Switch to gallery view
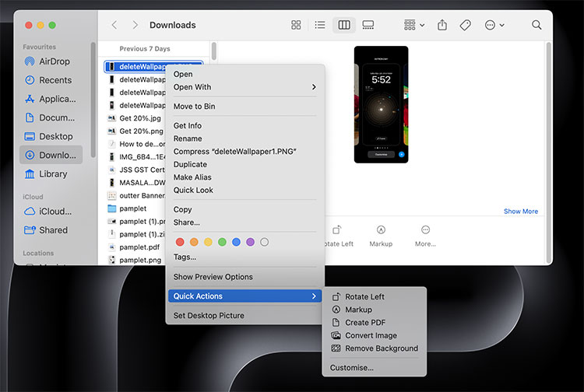 coord(368,25)
